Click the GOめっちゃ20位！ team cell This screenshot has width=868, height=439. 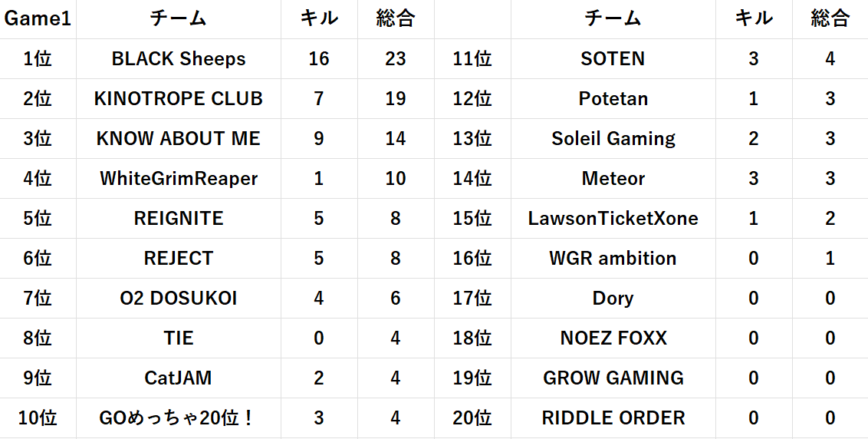point(179,418)
